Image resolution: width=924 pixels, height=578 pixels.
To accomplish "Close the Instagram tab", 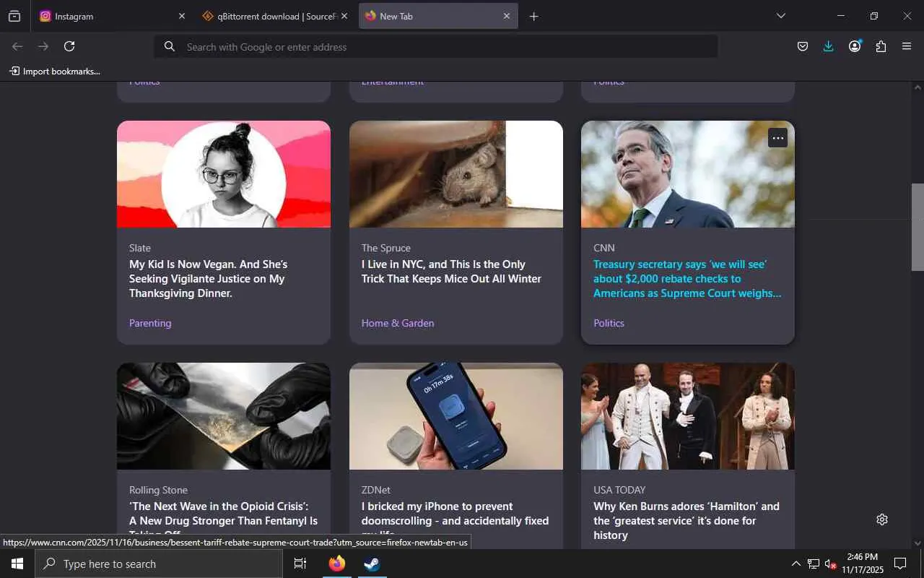I will click(x=181, y=16).
